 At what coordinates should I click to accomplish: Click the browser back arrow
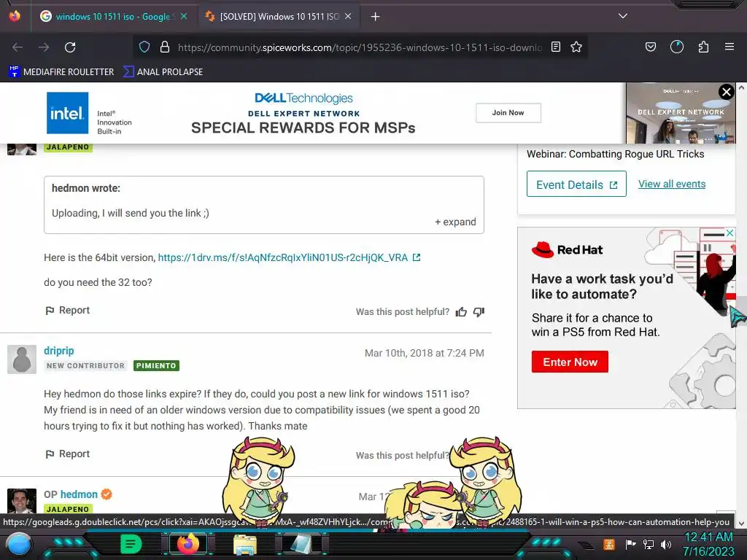[x=18, y=47]
